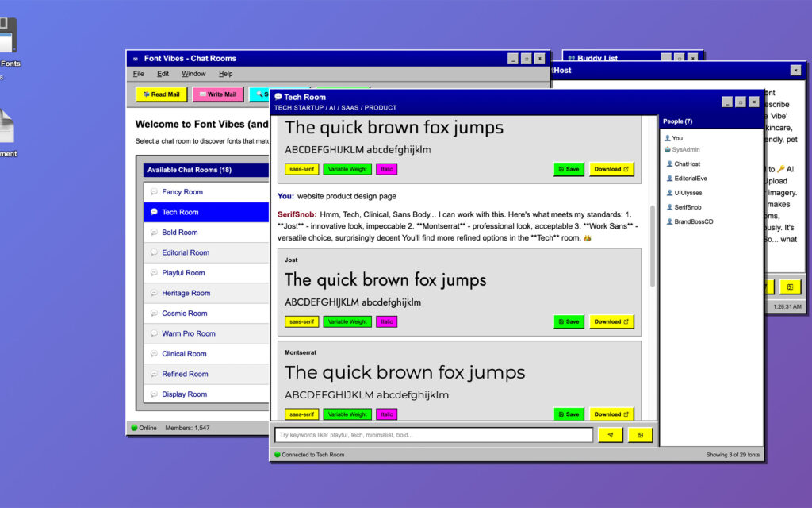Click the Tech Room chat scrollbar
The image size is (812, 508).
[x=653, y=246]
